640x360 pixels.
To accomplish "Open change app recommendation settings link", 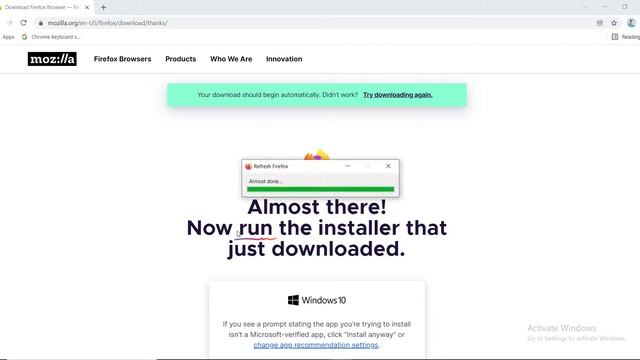I will click(x=316, y=345).
